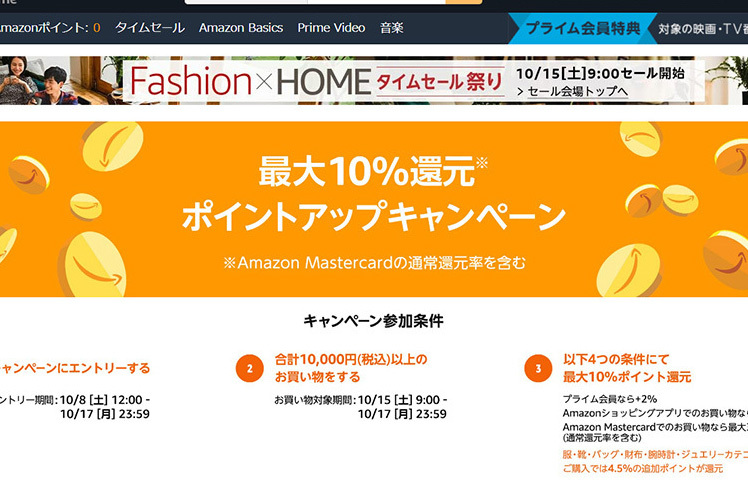748x499 pixels.
Task: Click the 以下4つの条件にて最大10%ポイント還元 heading
Action: click(627, 368)
